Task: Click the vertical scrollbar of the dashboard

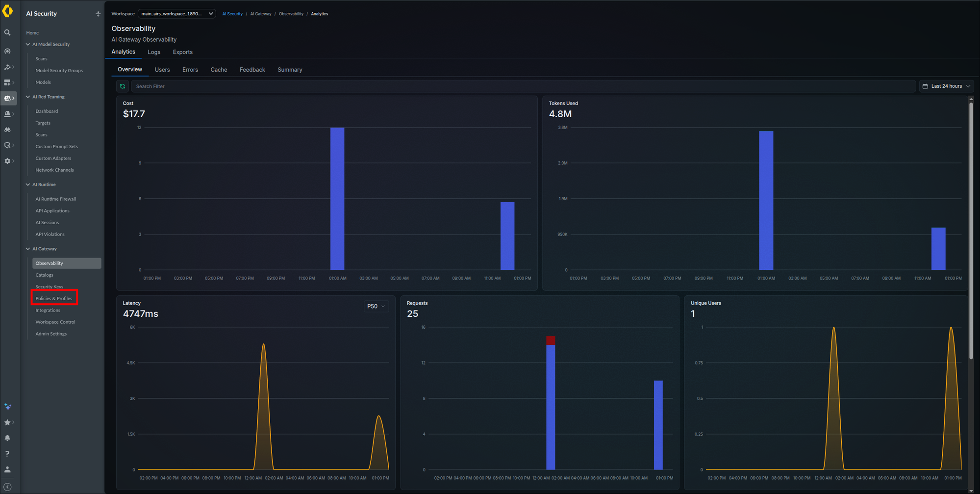Action: point(971,231)
